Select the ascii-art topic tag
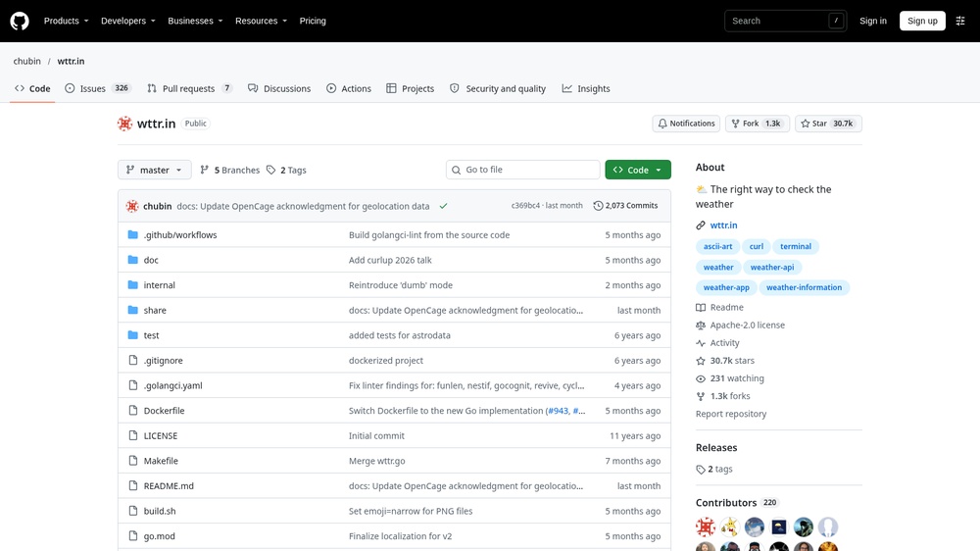This screenshot has width=980, height=551. click(x=717, y=246)
